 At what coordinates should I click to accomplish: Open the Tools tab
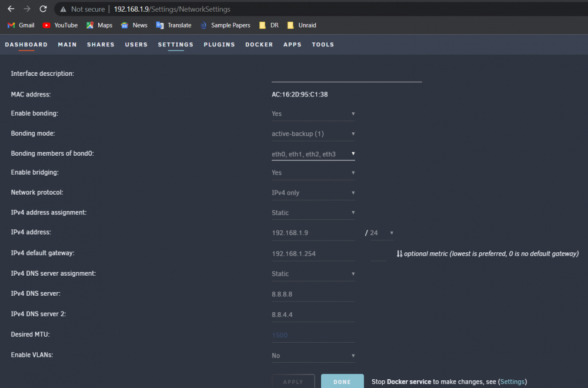pyautogui.click(x=323, y=45)
